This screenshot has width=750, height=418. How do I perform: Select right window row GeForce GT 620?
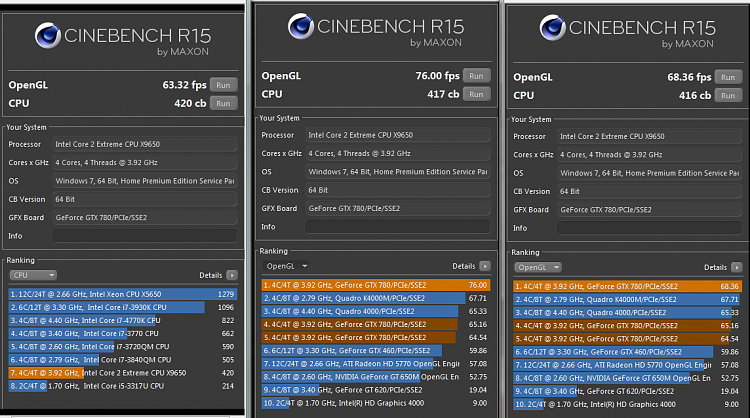pyautogui.click(x=628, y=391)
